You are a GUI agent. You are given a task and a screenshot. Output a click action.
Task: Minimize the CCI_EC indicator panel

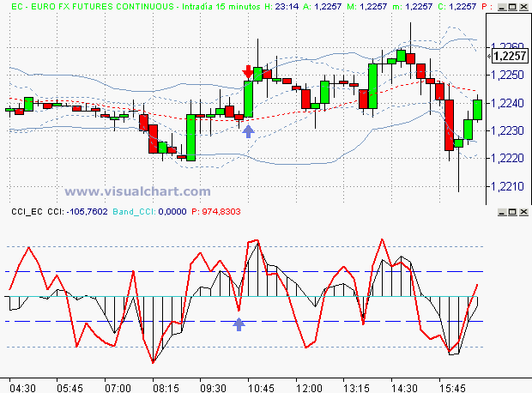[503, 212]
